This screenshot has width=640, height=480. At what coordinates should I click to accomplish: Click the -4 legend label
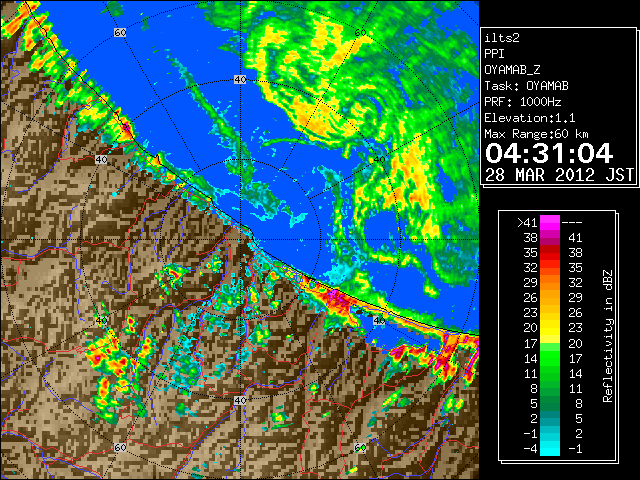tap(530, 449)
